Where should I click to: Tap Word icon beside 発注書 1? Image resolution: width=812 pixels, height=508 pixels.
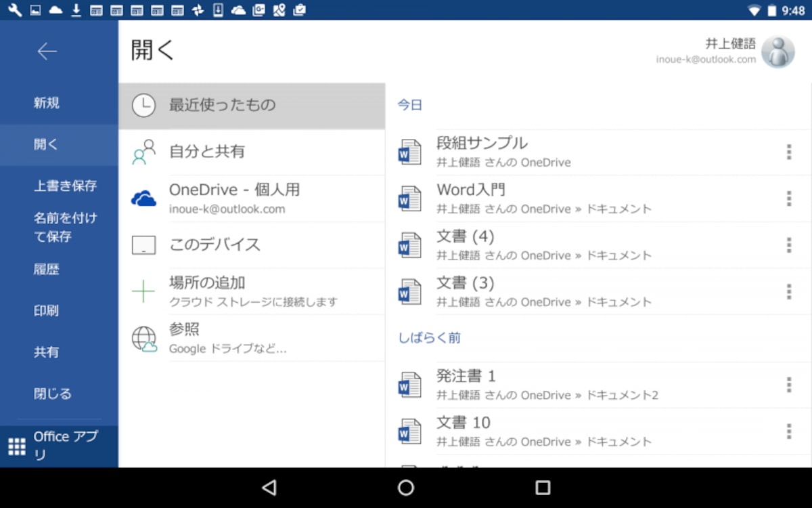pos(409,385)
